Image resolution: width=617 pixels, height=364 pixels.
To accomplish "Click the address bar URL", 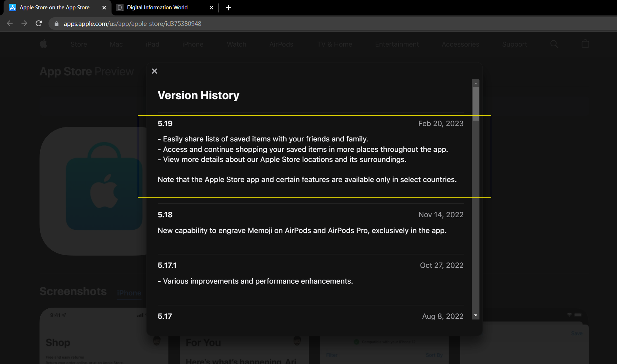I will coord(133,24).
